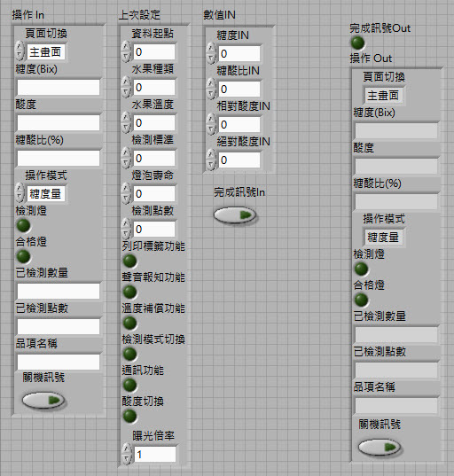This screenshot has width=454, height=476.
Task: Select the 數值IN cluster label
Action: point(219,14)
